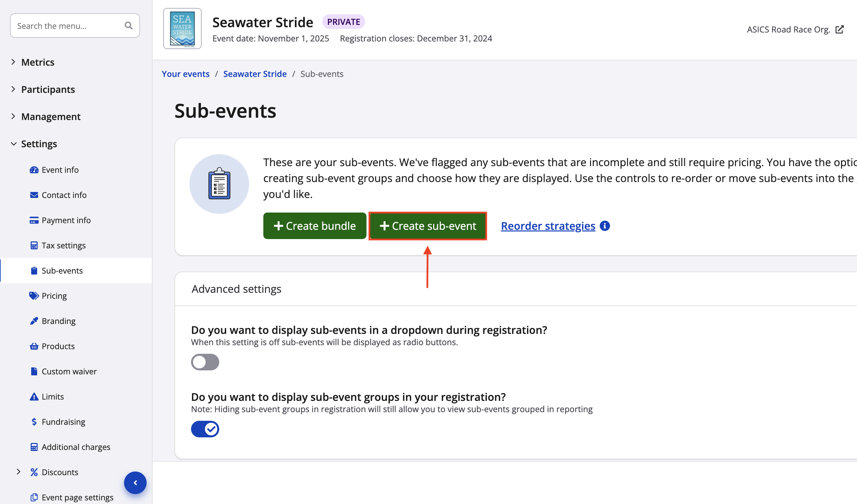This screenshot has height=504, width=857.
Task: Collapse the sidebar with the blue arrow button
Action: [x=135, y=482]
